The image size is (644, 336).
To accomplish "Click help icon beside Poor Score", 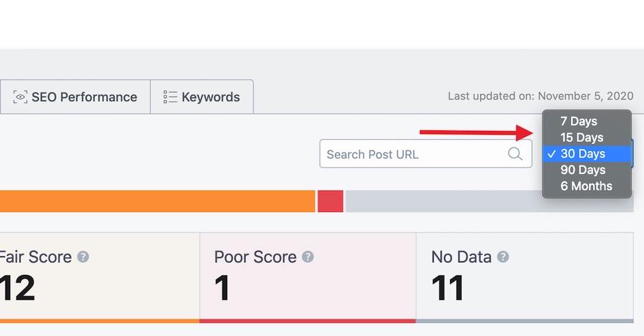I will tap(308, 256).
